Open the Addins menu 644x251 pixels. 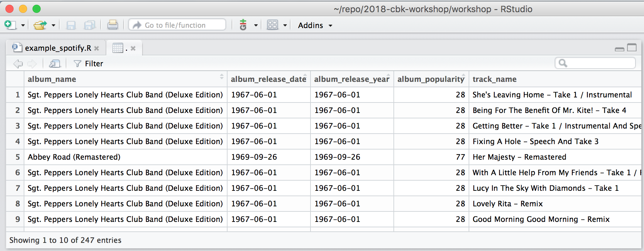click(315, 25)
